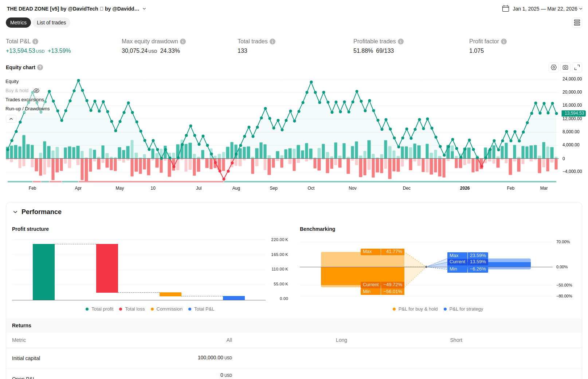
Task: Collapse the Performance section
Action: (x=15, y=212)
